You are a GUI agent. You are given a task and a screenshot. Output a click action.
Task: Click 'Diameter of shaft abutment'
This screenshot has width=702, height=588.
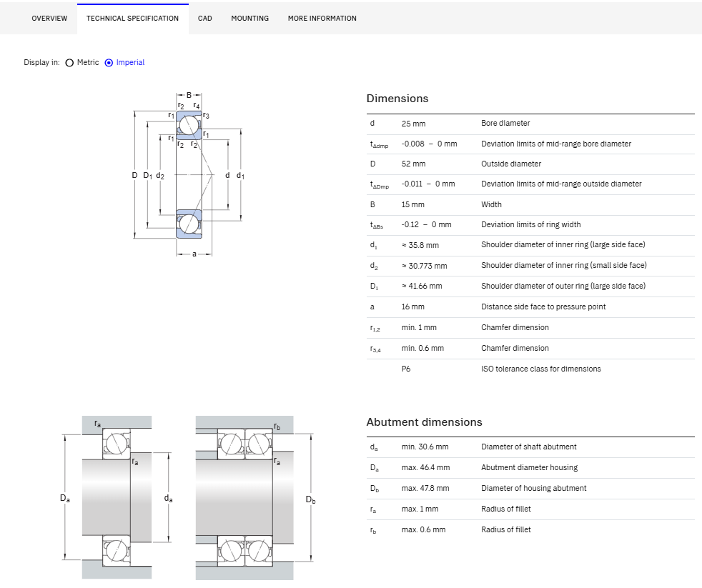coord(529,447)
